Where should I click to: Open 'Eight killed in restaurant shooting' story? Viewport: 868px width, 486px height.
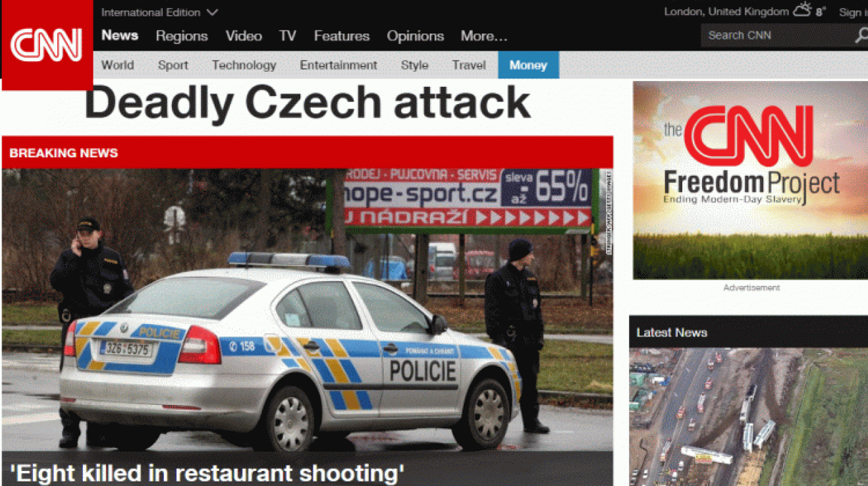pyautogui.click(x=207, y=473)
